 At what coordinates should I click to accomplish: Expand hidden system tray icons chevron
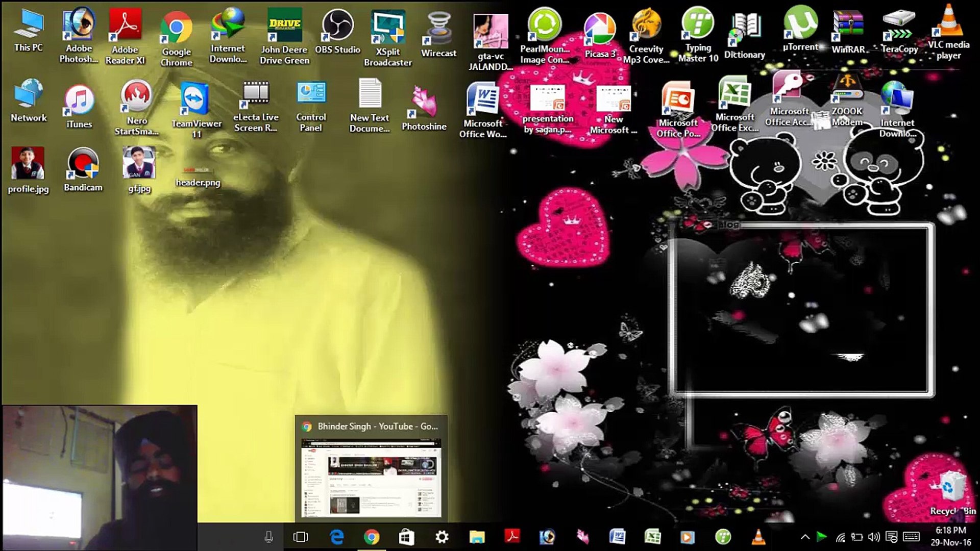click(805, 537)
